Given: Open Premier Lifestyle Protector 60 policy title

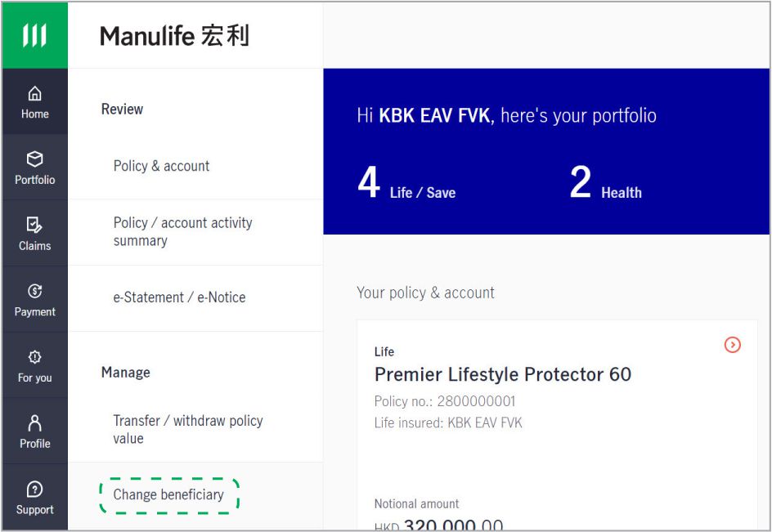Looking at the screenshot, I should [503, 375].
